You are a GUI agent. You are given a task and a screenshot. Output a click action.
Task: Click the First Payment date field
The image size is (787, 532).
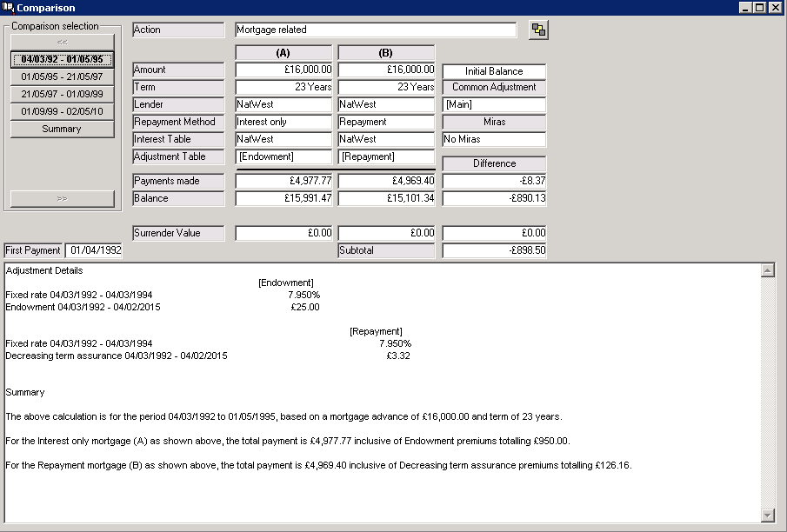pyautogui.click(x=94, y=251)
